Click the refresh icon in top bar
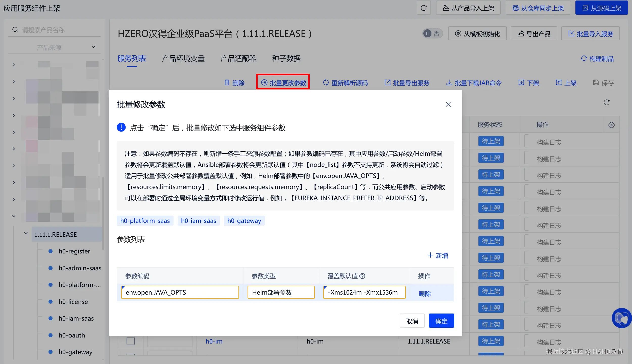The height and width of the screenshot is (364, 632). point(424,8)
